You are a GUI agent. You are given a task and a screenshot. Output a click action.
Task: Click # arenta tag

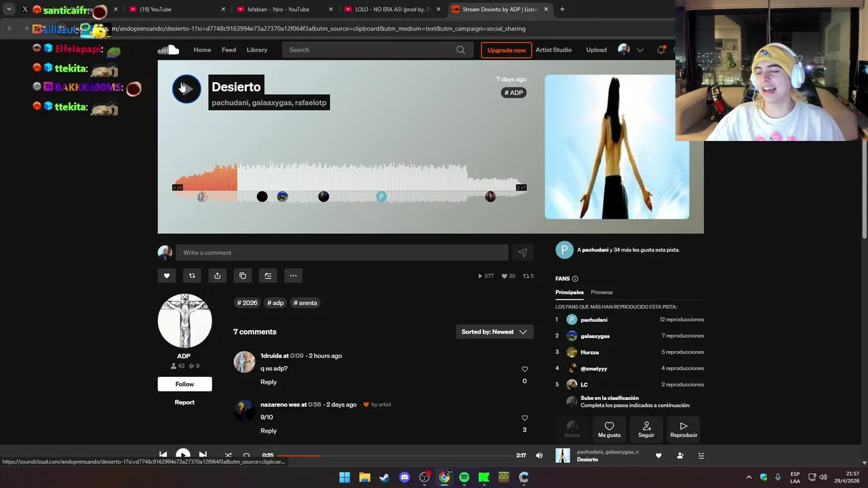305,303
